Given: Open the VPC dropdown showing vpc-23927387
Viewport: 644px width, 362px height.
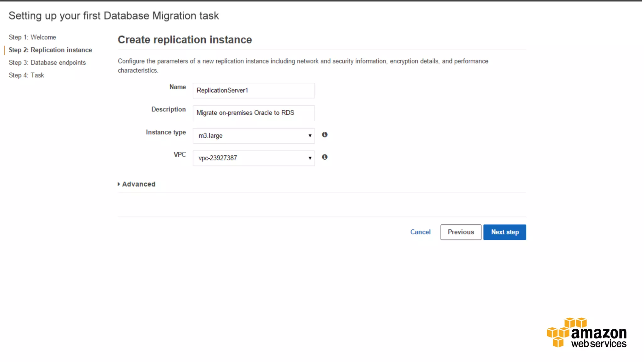Looking at the screenshot, I should (253, 158).
